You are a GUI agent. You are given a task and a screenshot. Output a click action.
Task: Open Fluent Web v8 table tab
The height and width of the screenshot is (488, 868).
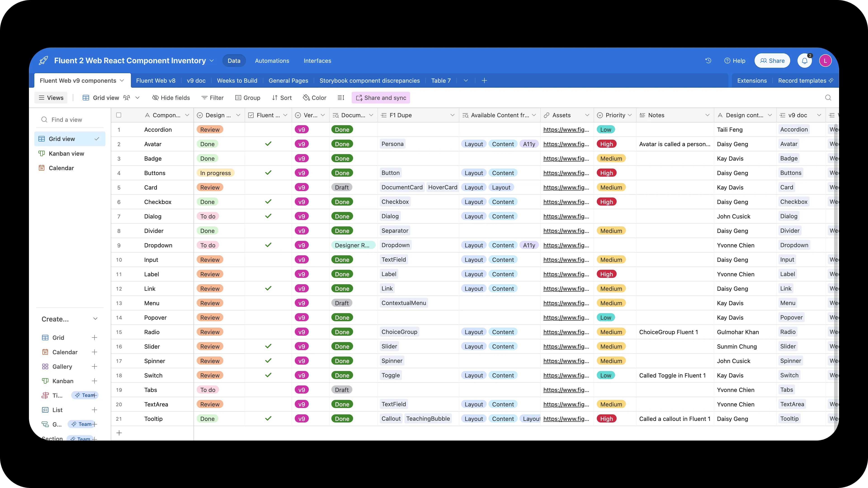point(156,80)
